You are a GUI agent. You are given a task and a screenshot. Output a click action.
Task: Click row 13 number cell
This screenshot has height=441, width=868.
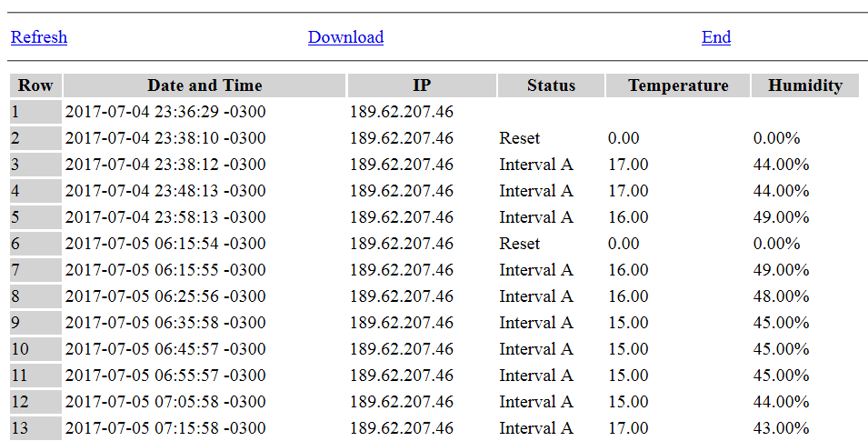[35, 427]
